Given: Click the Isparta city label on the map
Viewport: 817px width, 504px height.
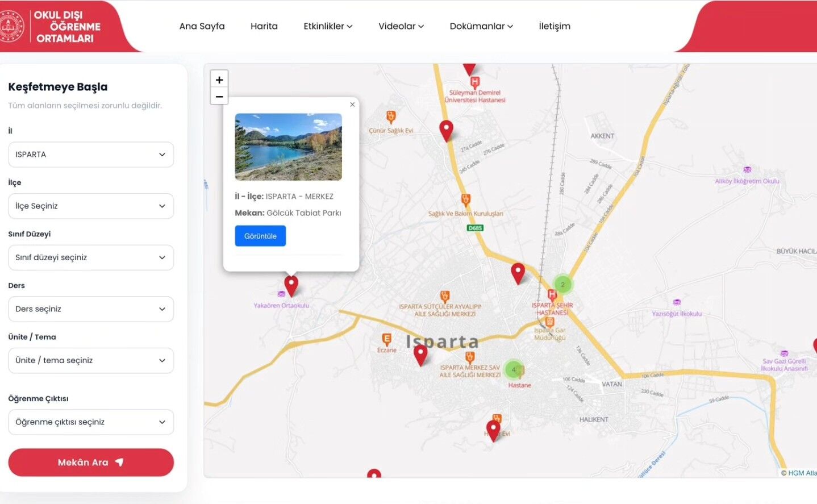Looking at the screenshot, I should (x=442, y=342).
